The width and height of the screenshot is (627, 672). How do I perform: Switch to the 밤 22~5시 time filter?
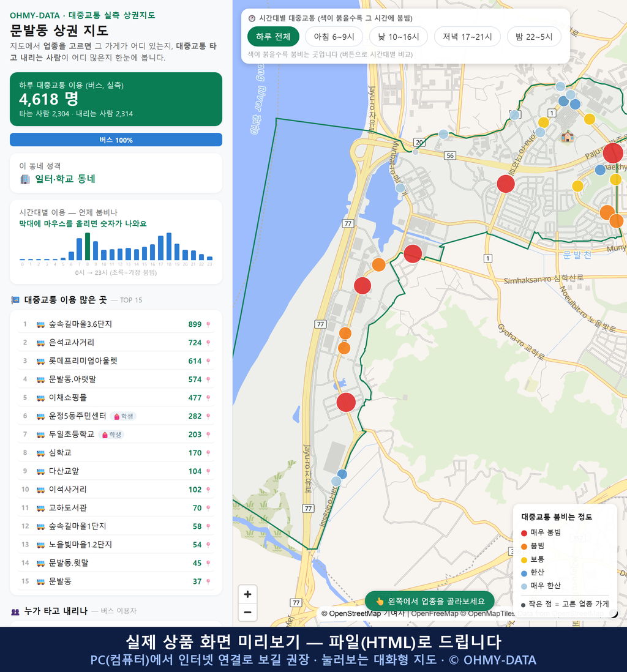coord(534,37)
